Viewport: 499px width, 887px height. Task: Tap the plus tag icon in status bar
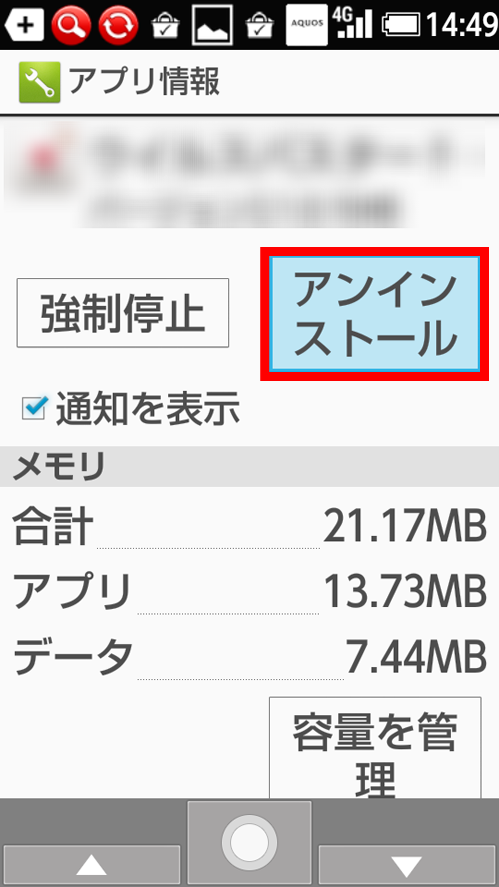(24, 25)
